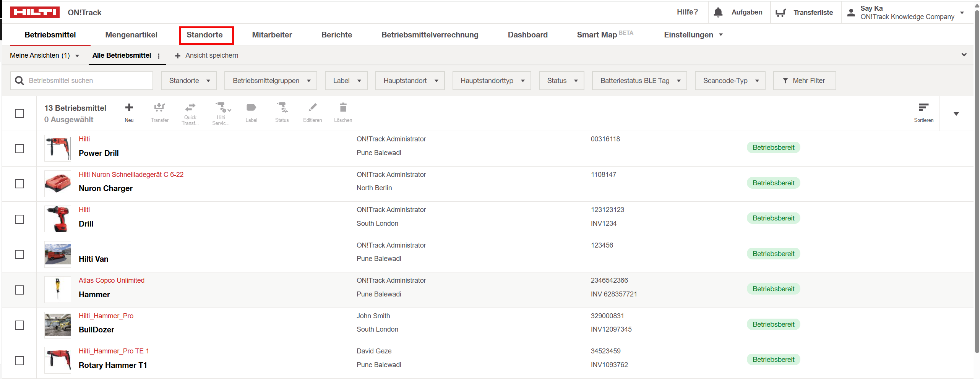
Task: Open three-dot menu of Alle Betriebsmittel
Action: pos(159,56)
